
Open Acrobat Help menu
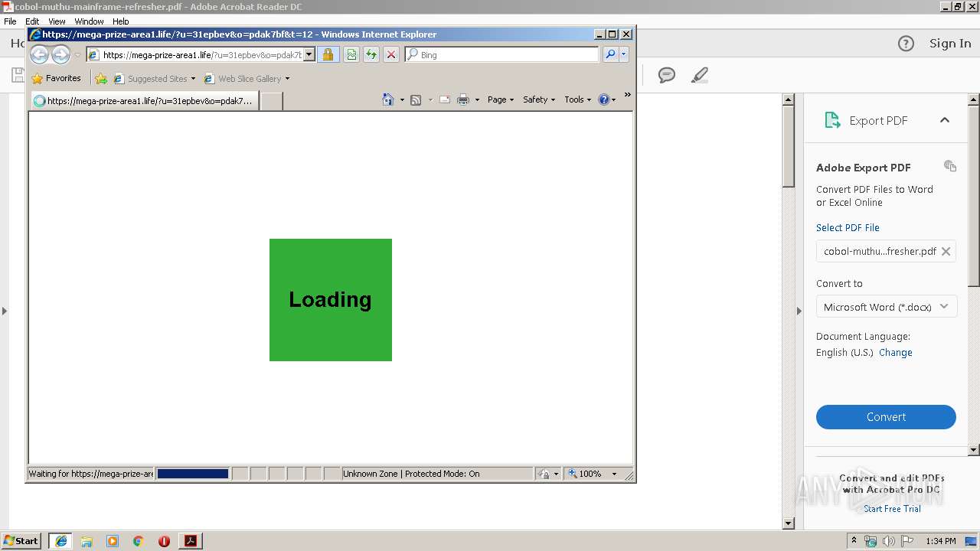tap(121, 21)
